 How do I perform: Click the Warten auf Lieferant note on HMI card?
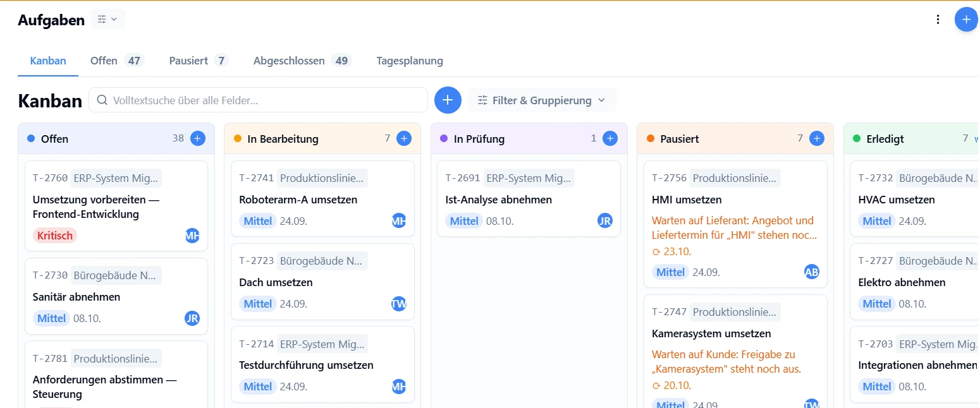click(x=735, y=228)
